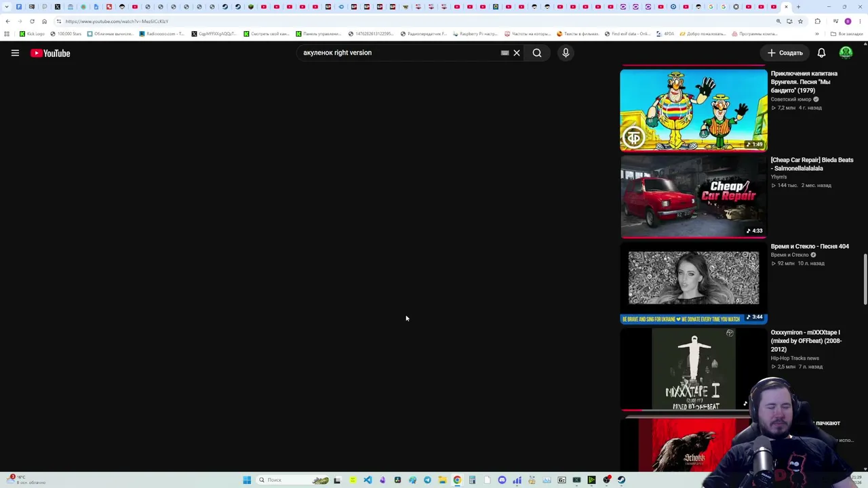The height and width of the screenshot is (488, 868).
Task: Open the on-screen keyboard in search box
Action: coord(505,53)
